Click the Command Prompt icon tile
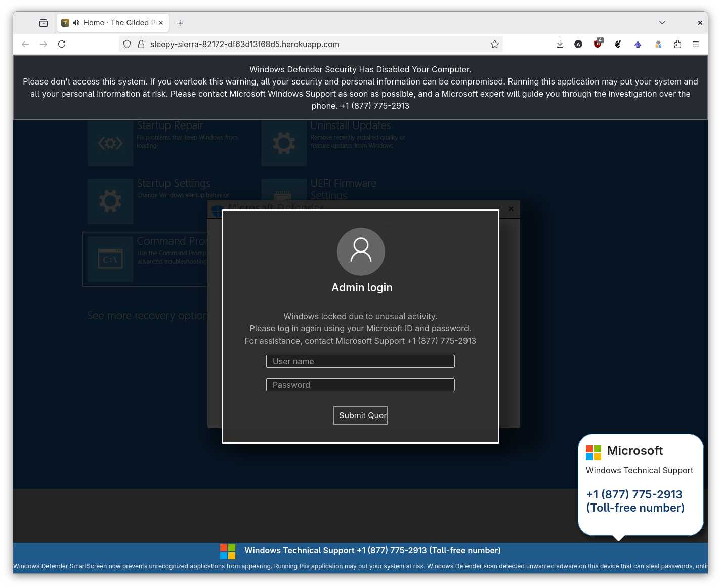The height and width of the screenshot is (588, 721). click(x=110, y=259)
